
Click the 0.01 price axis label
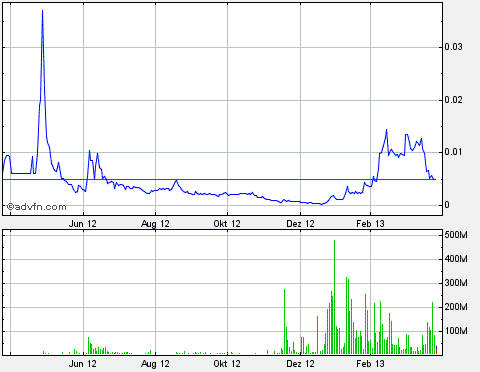(x=454, y=152)
